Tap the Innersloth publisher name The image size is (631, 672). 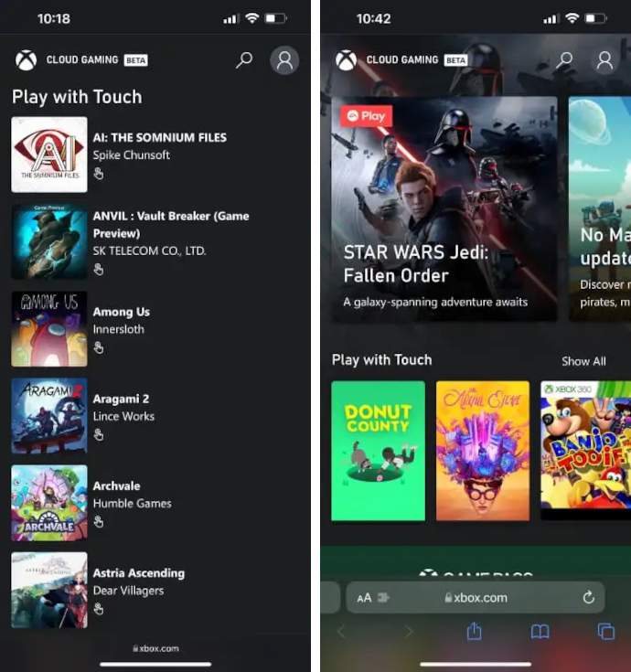[x=119, y=329]
